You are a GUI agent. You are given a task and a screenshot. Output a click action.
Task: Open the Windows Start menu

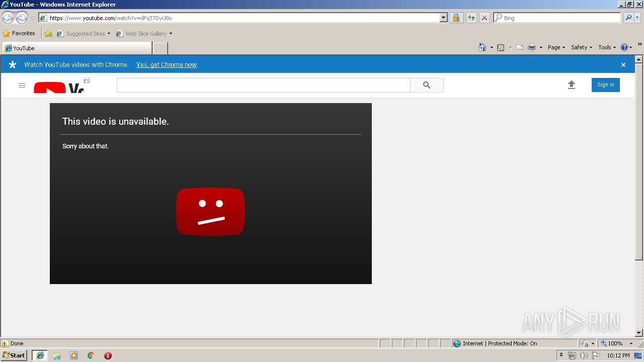pyautogui.click(x=14, y=355)
